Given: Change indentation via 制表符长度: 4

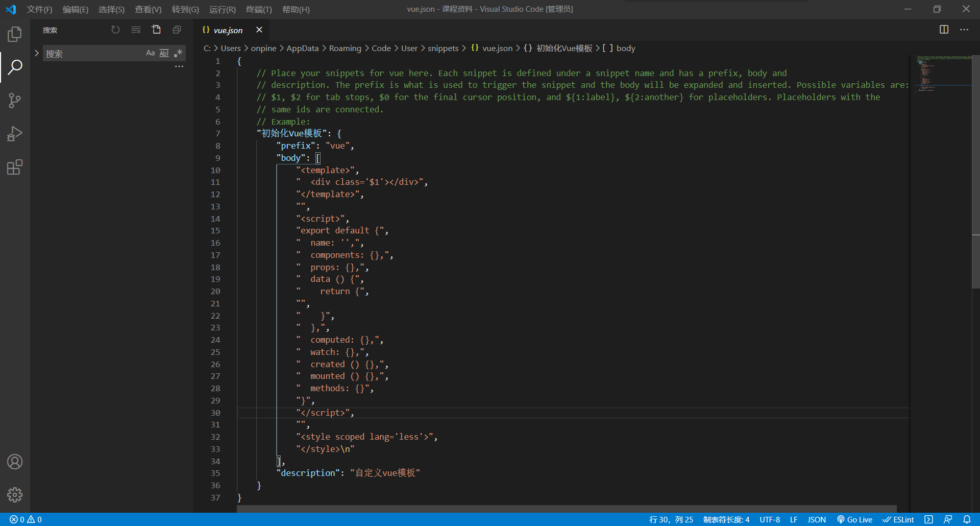Looking at the screenshot, I should (x=726, y=519).
